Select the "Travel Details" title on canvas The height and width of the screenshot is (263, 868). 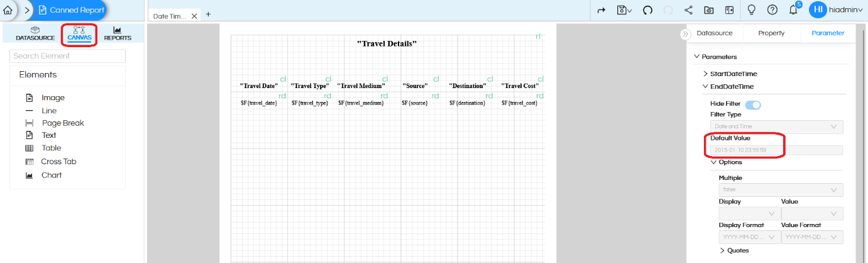pos(387,44)
